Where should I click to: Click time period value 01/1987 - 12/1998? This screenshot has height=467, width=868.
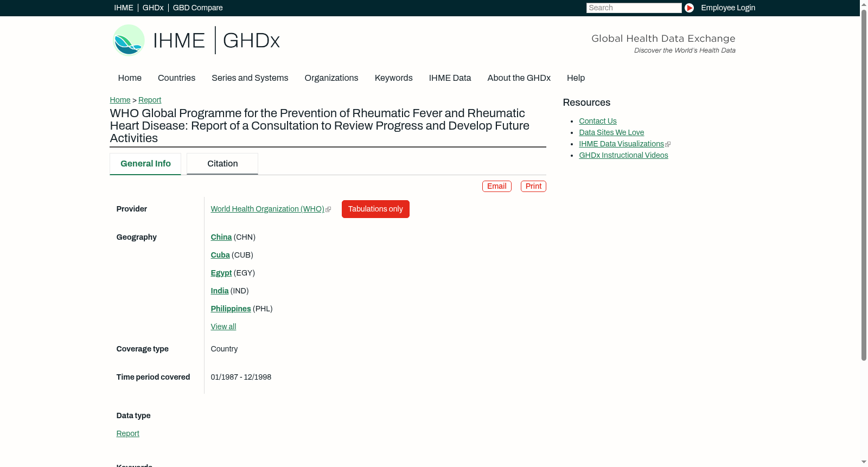coord(241,377)
